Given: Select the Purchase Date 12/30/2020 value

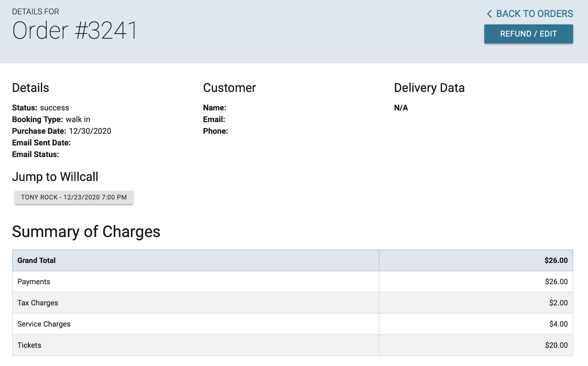Looking at the screenshot, I should click(x=89, y=131).
